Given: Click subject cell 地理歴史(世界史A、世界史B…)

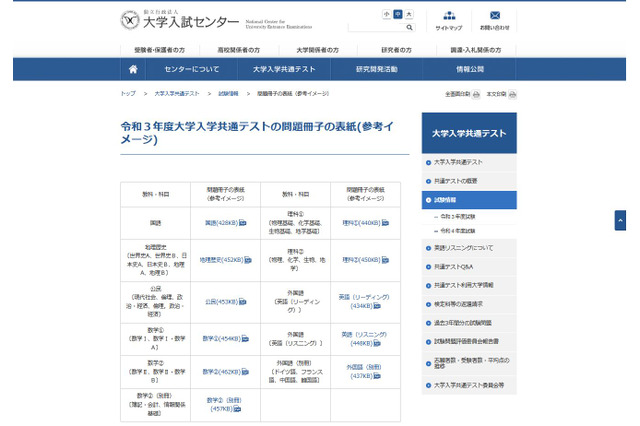Looking at the screenshot, I should [156, 260].
